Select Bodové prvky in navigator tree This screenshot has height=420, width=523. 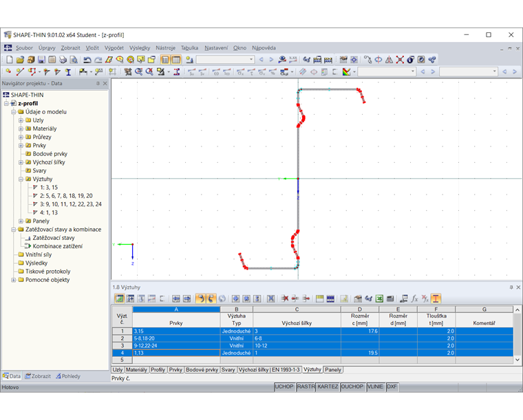pos(50,154)
